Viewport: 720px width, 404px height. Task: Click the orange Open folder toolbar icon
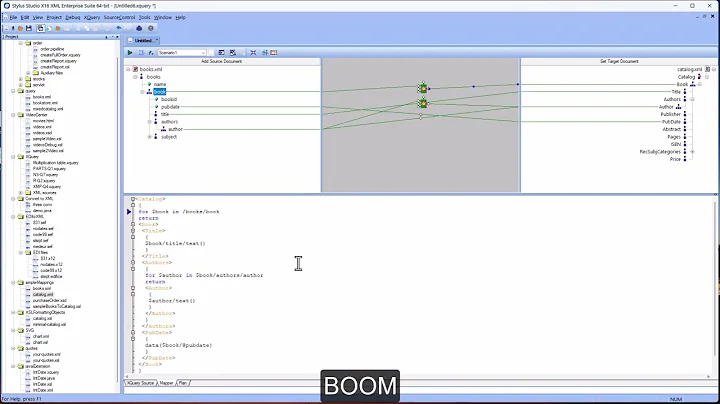coord(21,28)
